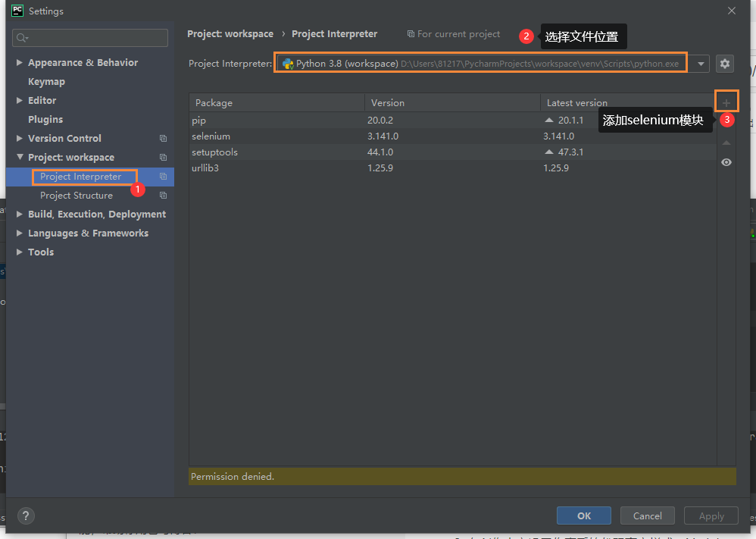Select the selenium package row

(453, 136)
